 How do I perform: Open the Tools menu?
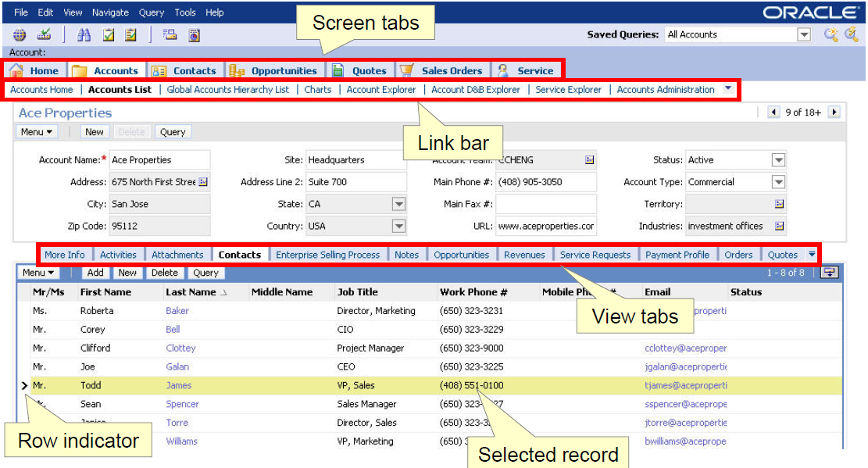(x=185, y=13)
